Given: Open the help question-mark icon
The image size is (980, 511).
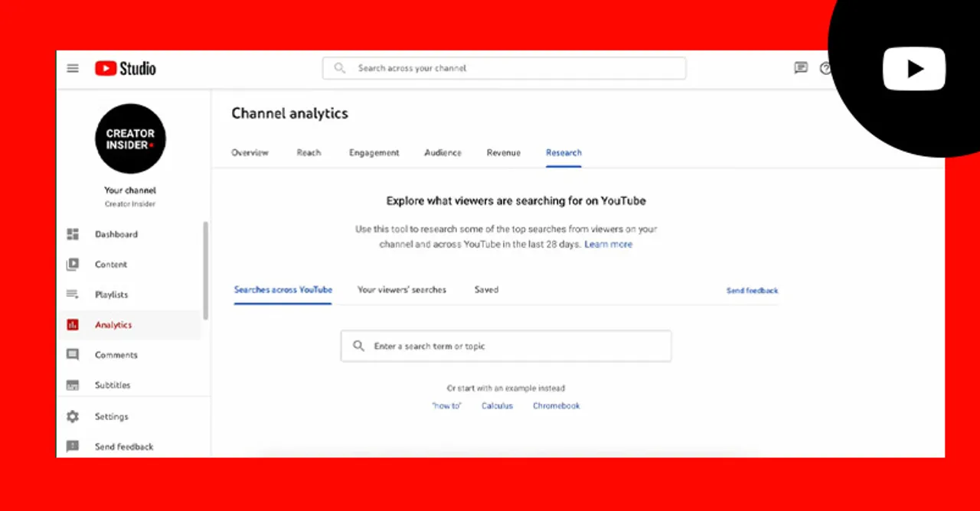Looking at the screenshot, I should pos(825,68).
